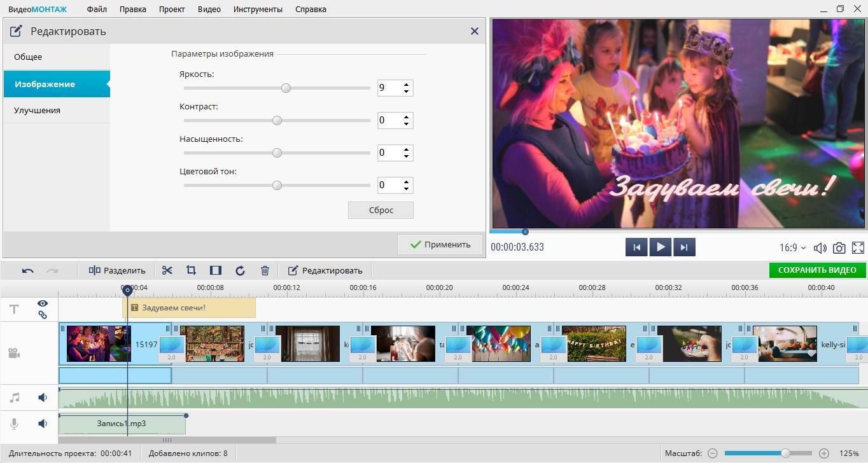868x463 pixels.
Task: Click the rotate clip icon
Action: tap(240, 270)
